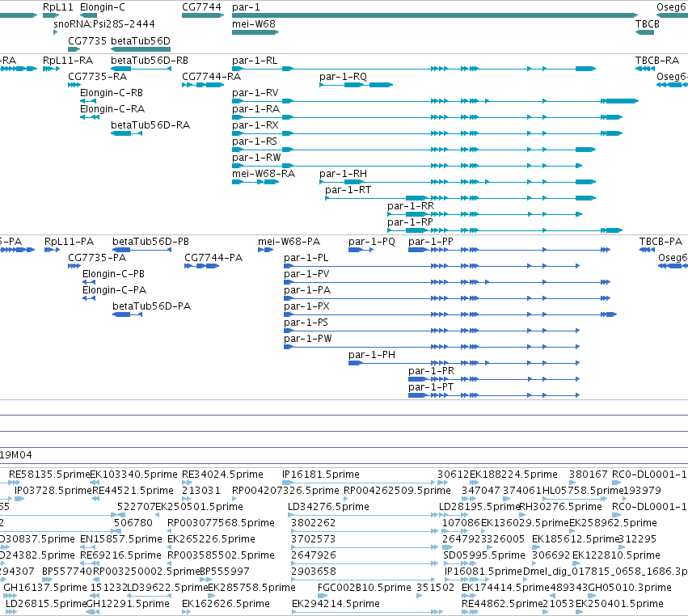688x616 pixels.
Task: Select transcript par-1-RP
Action: point(504,230)
